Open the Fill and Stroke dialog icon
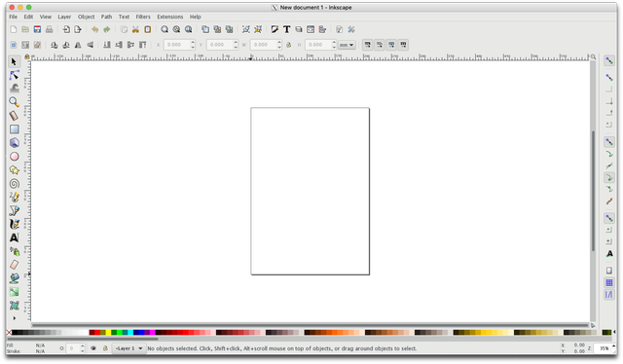623x364 pixels. pyautogui.click(x=275, y=29)
